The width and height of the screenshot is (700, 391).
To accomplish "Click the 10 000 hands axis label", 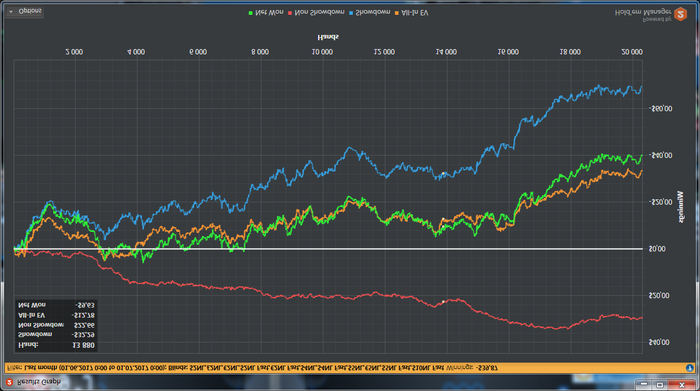I will [322, 52].
